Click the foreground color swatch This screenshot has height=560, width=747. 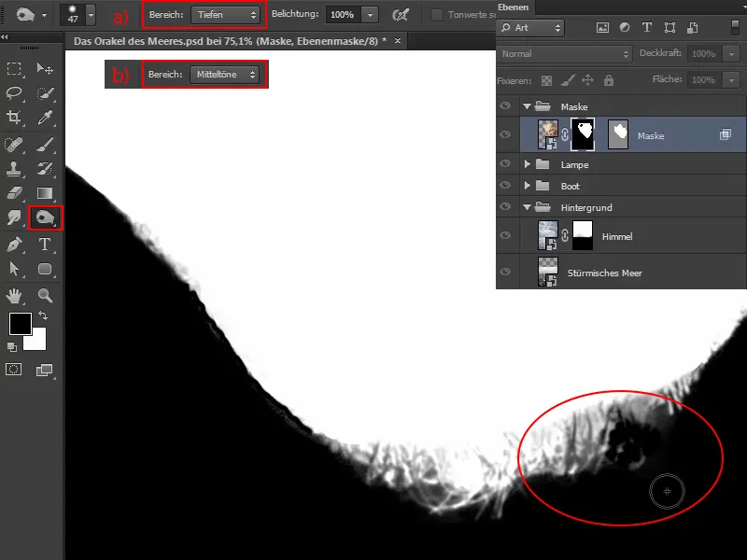pos(20,324)
